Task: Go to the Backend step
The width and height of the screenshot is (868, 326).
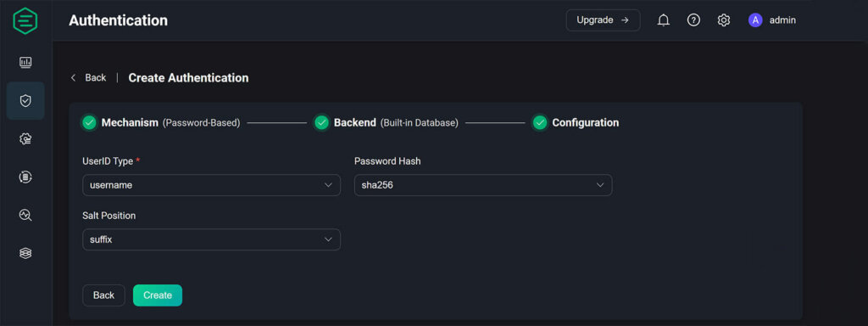Action: (387, 122)
